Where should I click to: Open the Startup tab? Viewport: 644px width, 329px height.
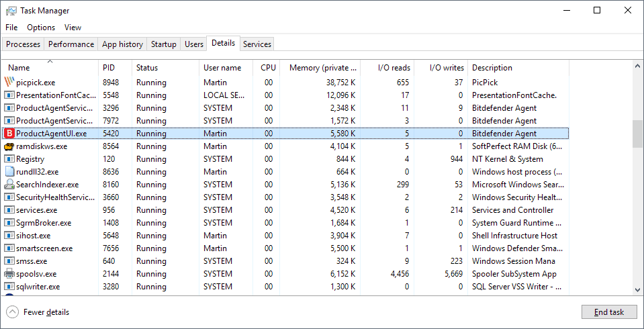[163, 44]
